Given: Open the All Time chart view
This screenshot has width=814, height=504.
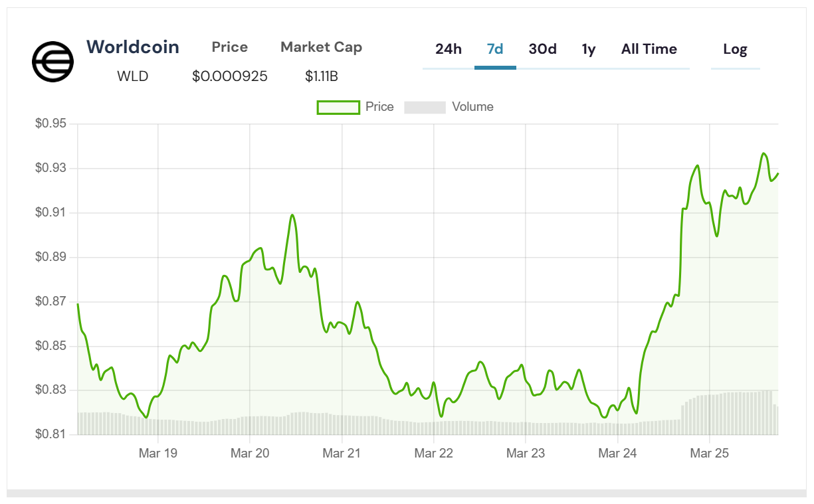Looking at the screenshot, I should pos(649,49).
